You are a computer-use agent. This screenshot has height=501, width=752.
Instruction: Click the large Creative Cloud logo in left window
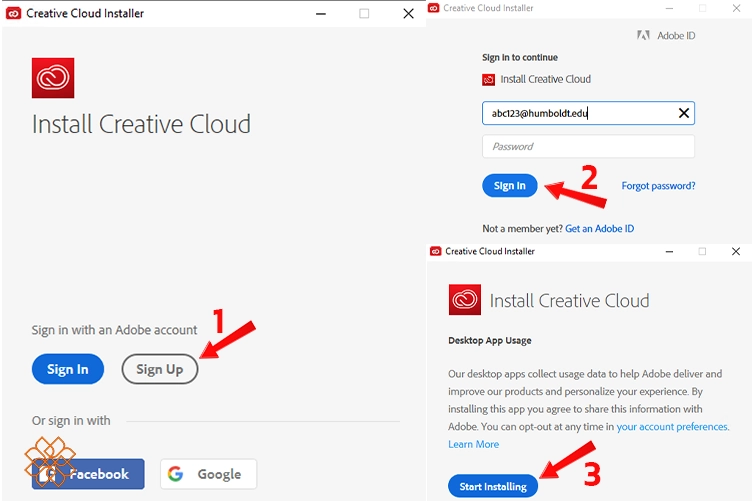pos(53,78)
